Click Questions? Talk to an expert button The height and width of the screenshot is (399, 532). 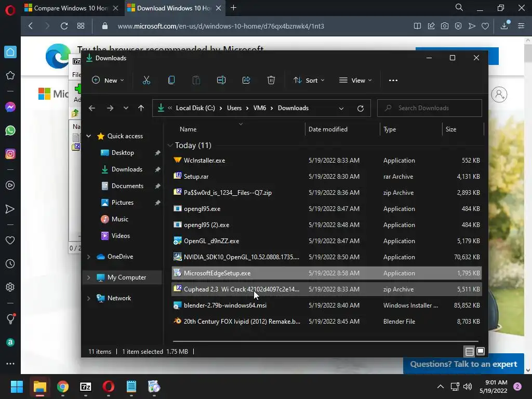click(x=463, y=364)
